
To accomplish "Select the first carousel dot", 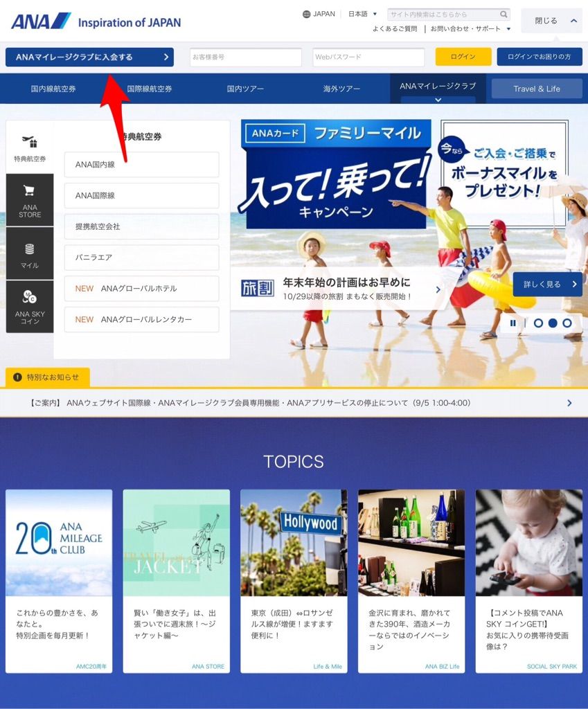I will point(538,323).
